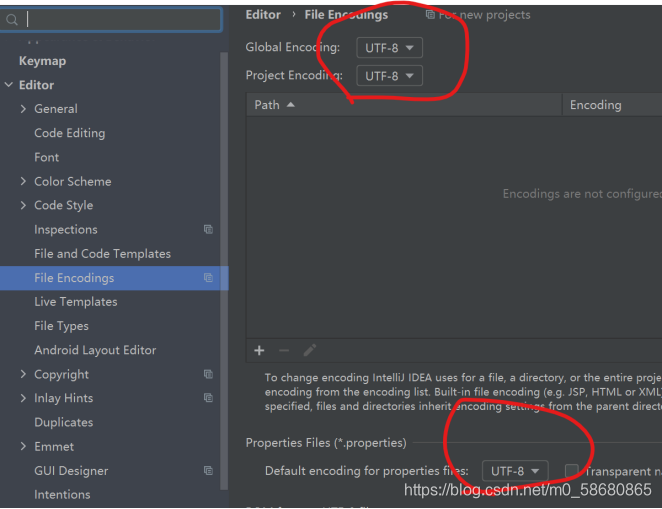Open the Font settings
662x509 pixels.
[x=46, y=157]
